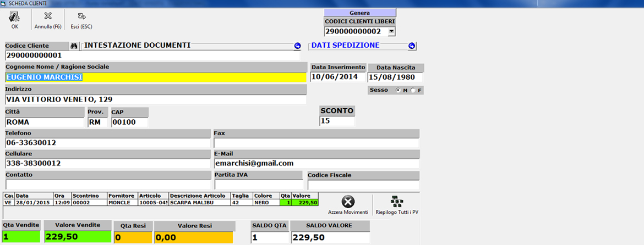The width and height of the screenshot is (644, 245).
Task: Click the Azzera Movimenti icon
Action: pos(348,202)
